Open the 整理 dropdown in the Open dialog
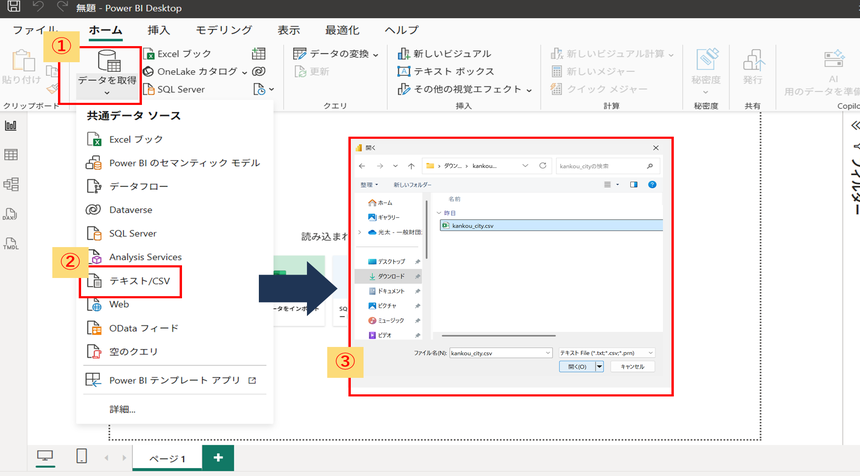This screenshot has height=476, width=860. (369, 185)
